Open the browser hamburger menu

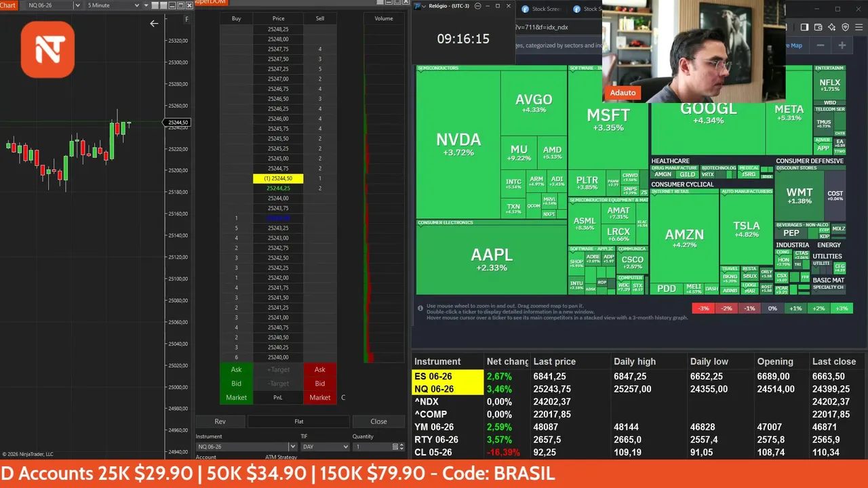(x=859, y=27)
